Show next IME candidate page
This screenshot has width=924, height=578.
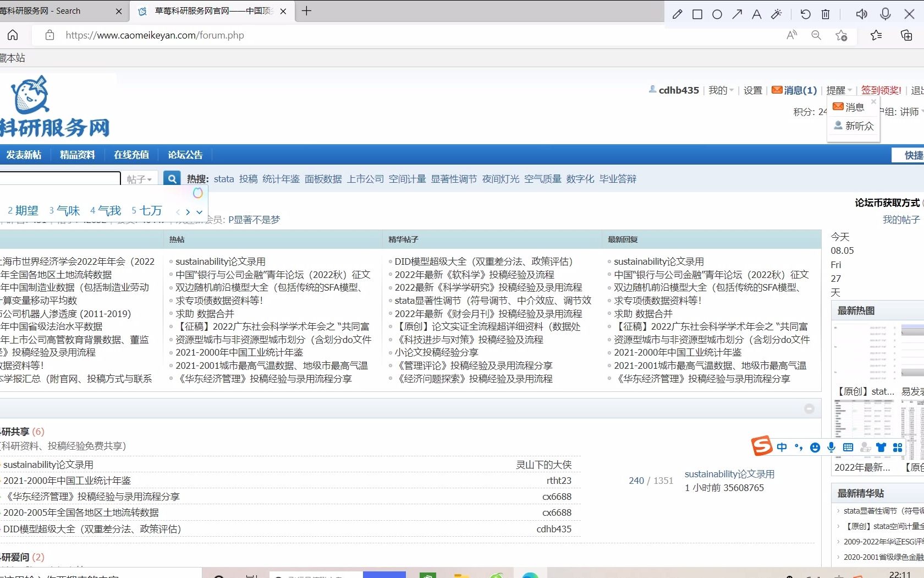click(x=188, y=212)
